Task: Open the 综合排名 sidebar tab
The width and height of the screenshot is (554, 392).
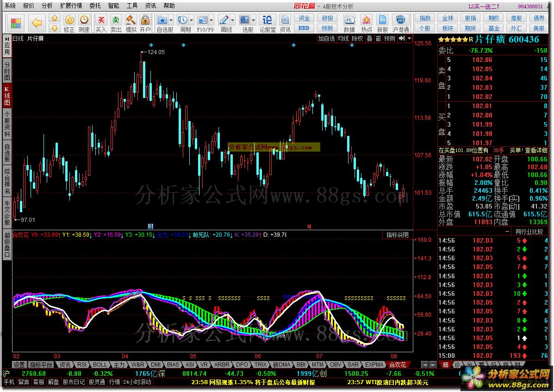Action: (7, 181)
